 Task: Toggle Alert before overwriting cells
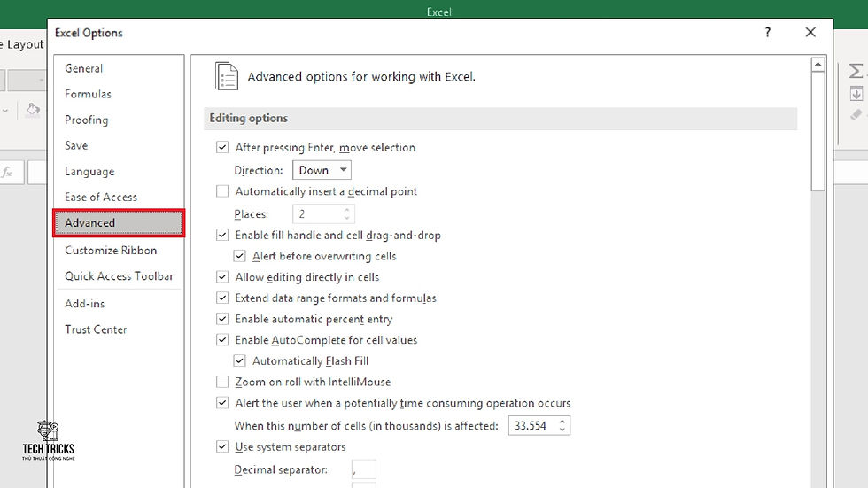tap(239, 256)
